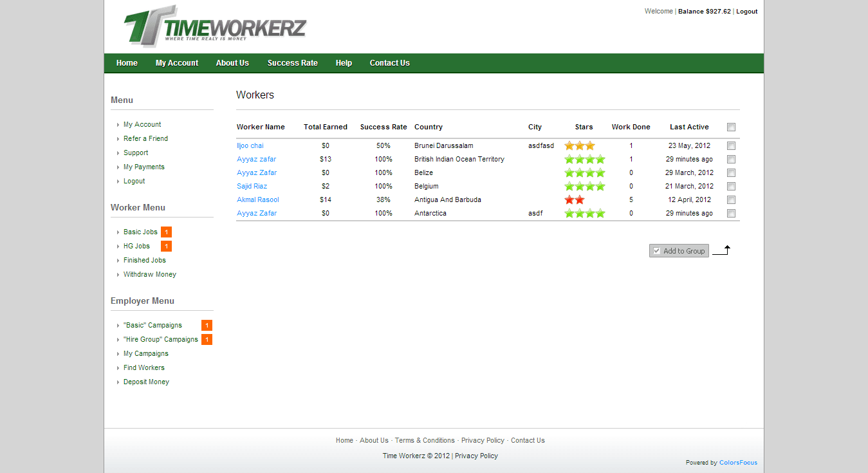This screenshot has height=473, width=868.
Task: Open Contact Us in the navigation bar
Action: tap(389, 63)
